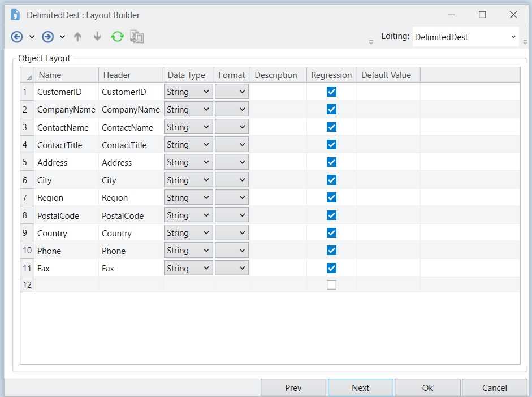Click the Data Type column header
532x397 pixels.
[187, 75]
